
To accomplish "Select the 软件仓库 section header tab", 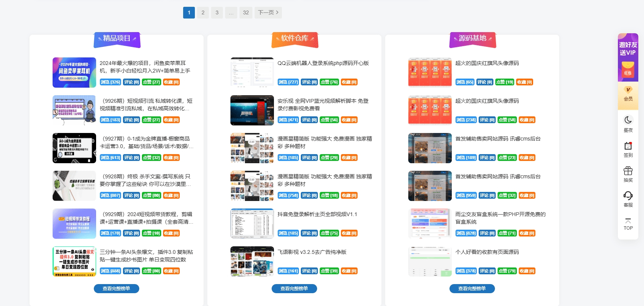I will pos(295,39).
